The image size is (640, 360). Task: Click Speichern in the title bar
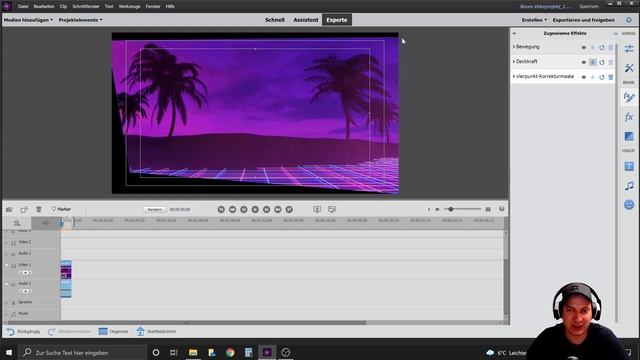tap(589, 6)
